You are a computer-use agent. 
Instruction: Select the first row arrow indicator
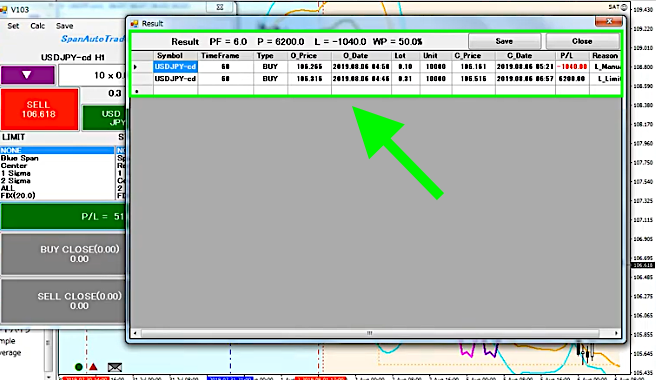tap(136, 67)
